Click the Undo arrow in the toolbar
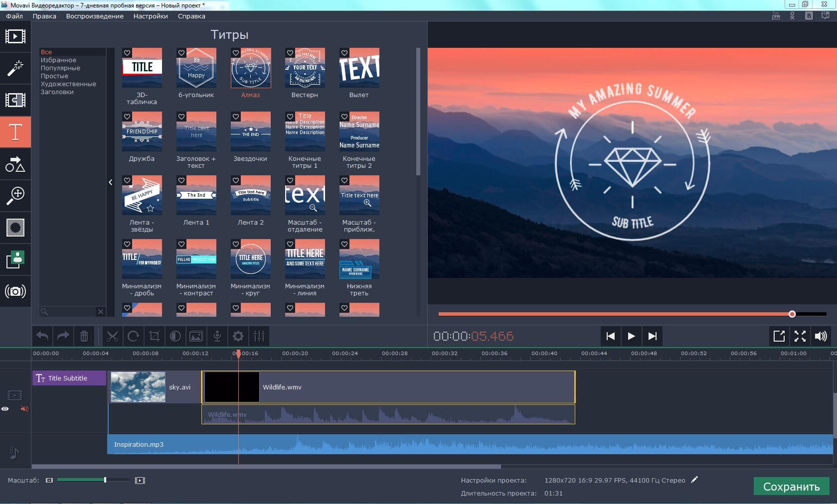Image resolution: width=837 pixels, height=504 pixels. tap(42, 336)
